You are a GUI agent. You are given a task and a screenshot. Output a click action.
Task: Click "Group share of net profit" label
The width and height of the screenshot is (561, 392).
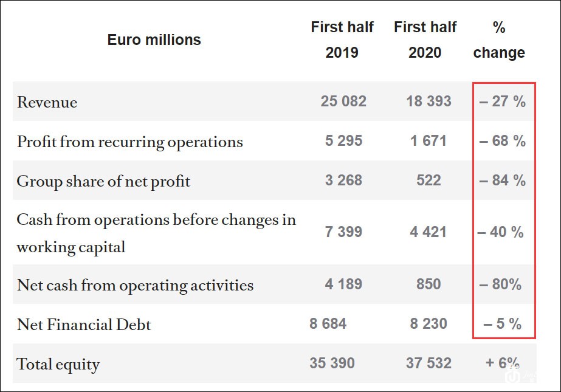coord(103,181)
